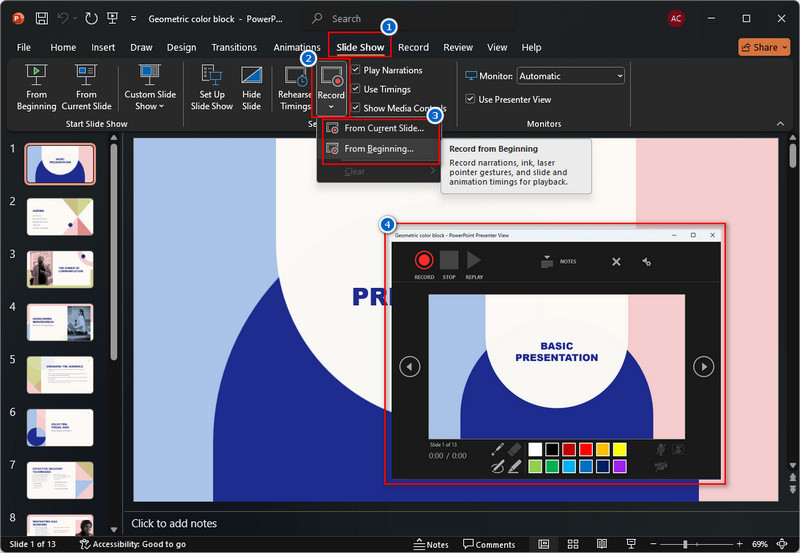Viewport: 800px width, 553px height.
Task: Pick the purple ink color swatch
Action: [619, 466]
